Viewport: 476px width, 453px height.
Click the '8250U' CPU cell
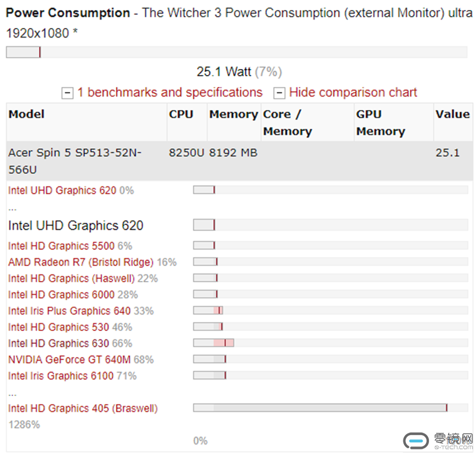[x=187, y=161]
